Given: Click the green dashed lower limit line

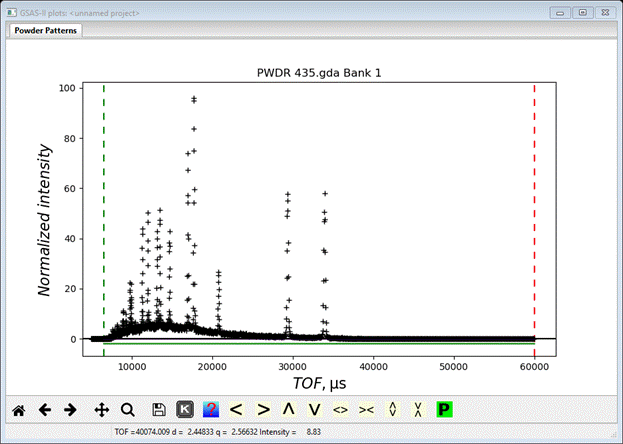Looking at the screenshot, I should click(104, 200).
